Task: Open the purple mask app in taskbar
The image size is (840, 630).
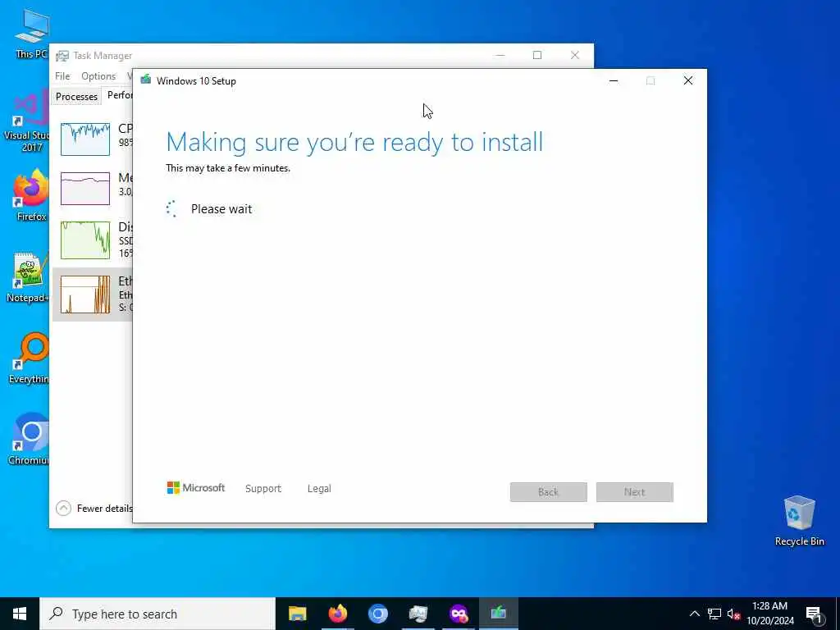Action: coord(459,614)
